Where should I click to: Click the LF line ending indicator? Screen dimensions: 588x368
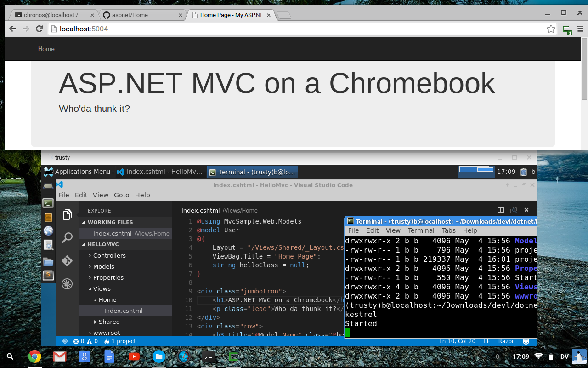486,341
